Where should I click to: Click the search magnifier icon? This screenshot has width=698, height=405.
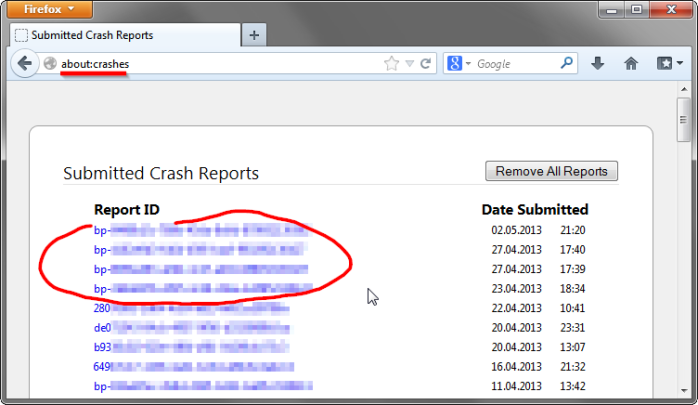coord(567,63)
